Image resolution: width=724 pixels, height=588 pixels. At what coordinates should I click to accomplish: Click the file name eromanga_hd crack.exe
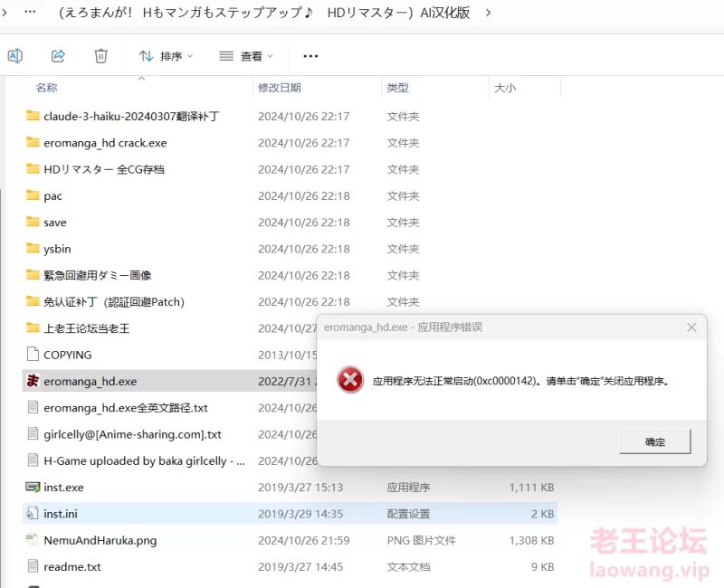coord(105,143)
